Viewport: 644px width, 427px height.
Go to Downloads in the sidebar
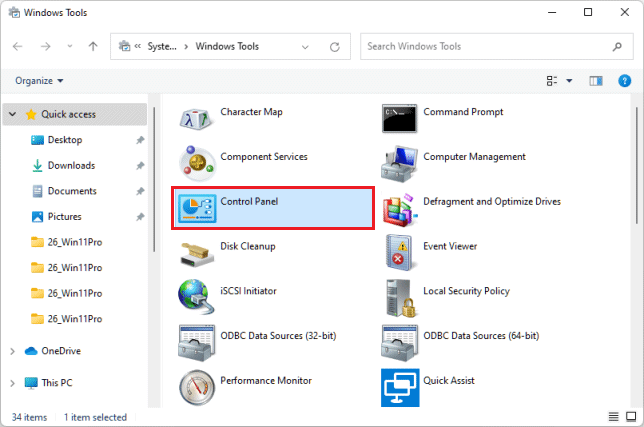[71, 165]
